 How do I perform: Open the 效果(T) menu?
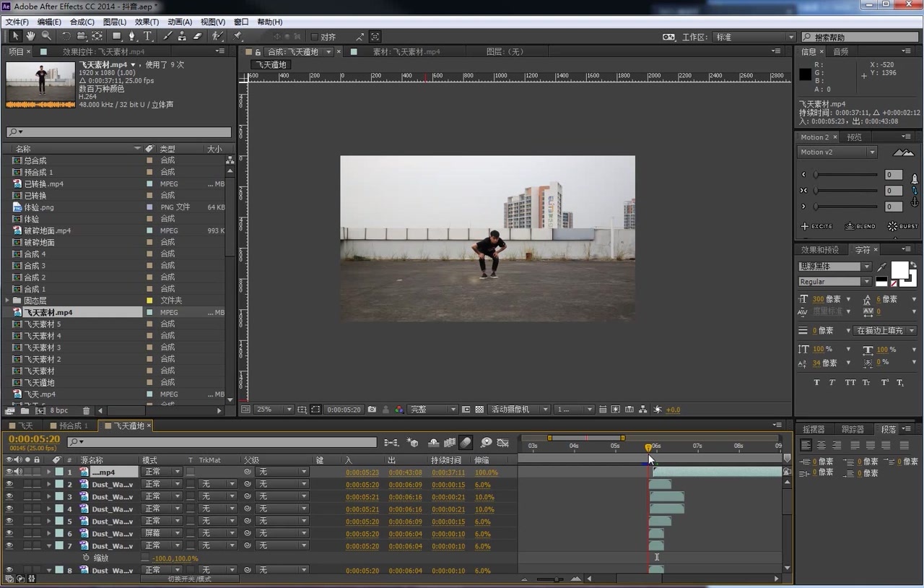[147, 22]
